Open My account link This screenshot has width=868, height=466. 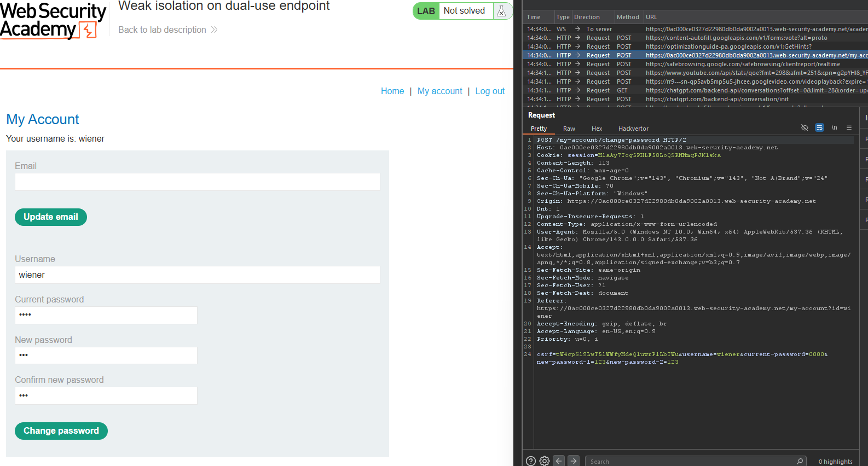439,91
